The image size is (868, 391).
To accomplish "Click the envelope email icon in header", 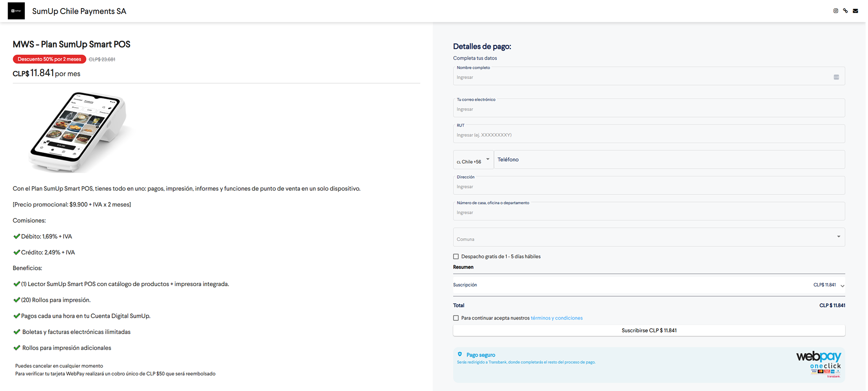I will [x=855, y=11].
